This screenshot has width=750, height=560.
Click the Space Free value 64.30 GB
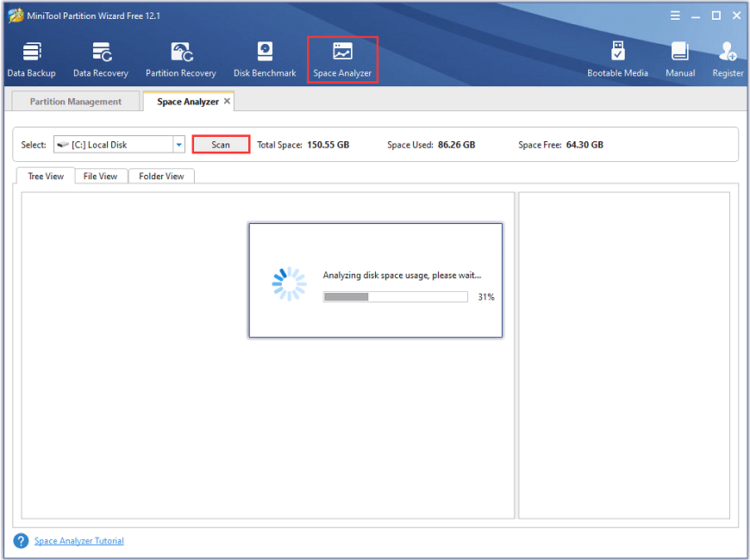[585, 145]
